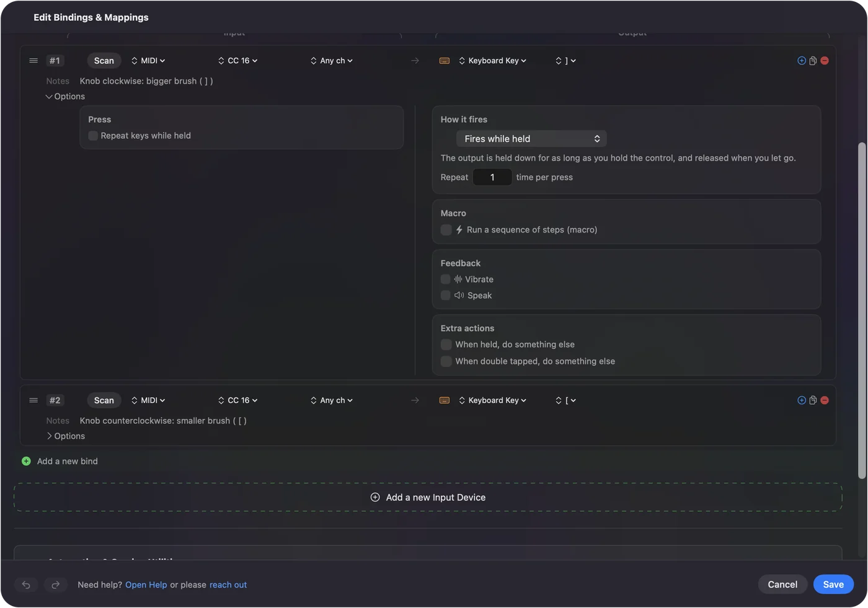Enable Repeat keys while held checkbox

pos(93,136)
